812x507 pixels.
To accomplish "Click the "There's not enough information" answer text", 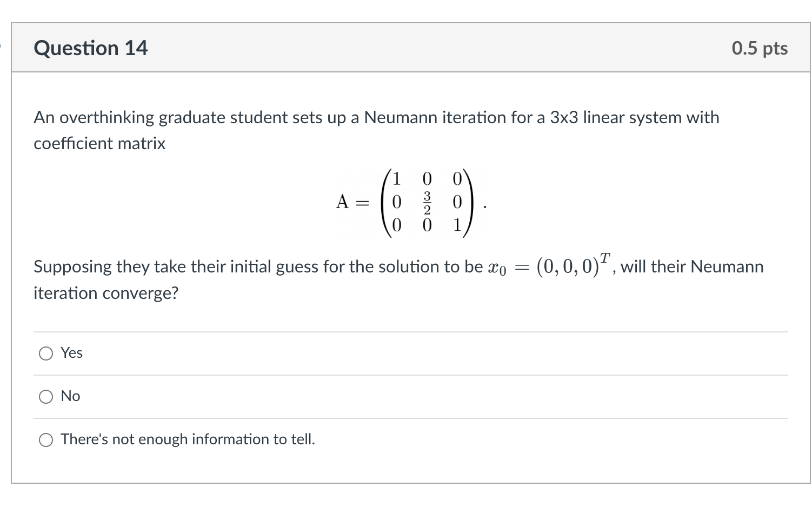I will (188, 439).
